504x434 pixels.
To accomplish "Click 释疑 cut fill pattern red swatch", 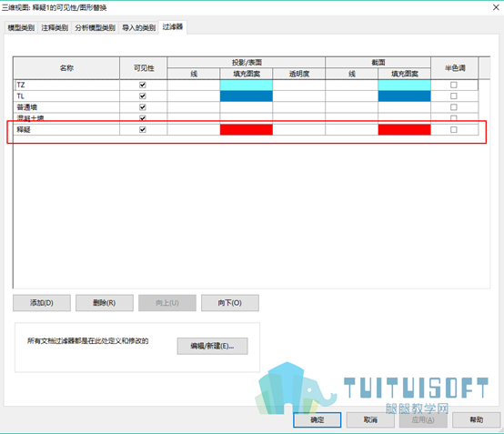I will point(404,129).
